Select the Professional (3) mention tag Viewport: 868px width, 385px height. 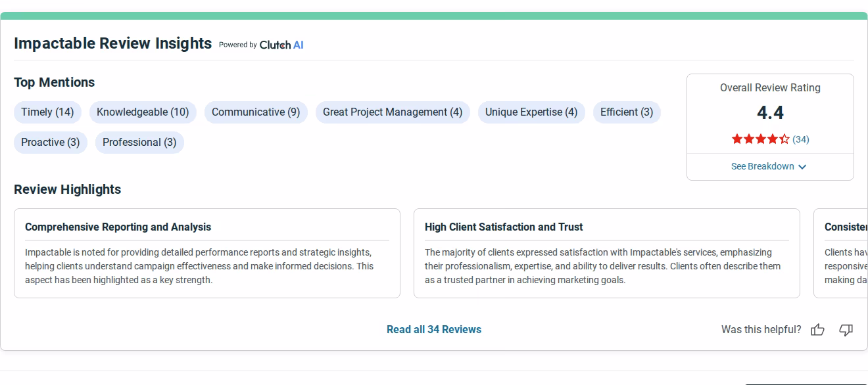(139, 143)
